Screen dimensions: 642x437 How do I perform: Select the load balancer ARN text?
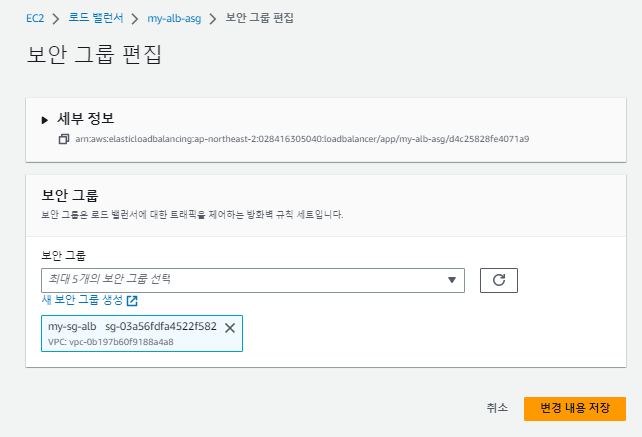tap(302, 139)
